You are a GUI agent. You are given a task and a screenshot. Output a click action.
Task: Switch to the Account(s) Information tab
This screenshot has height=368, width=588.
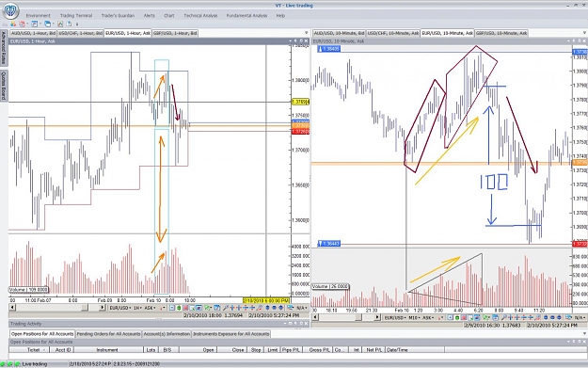pos(167,334)
